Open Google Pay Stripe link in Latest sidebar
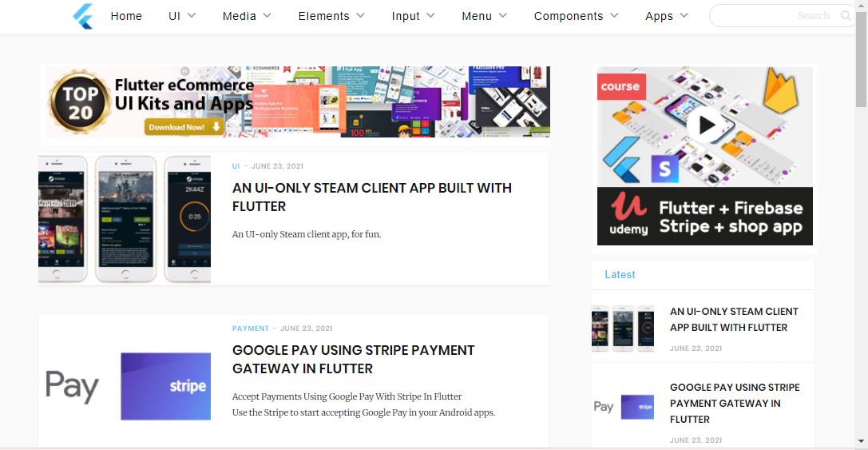 pos(735,403)
